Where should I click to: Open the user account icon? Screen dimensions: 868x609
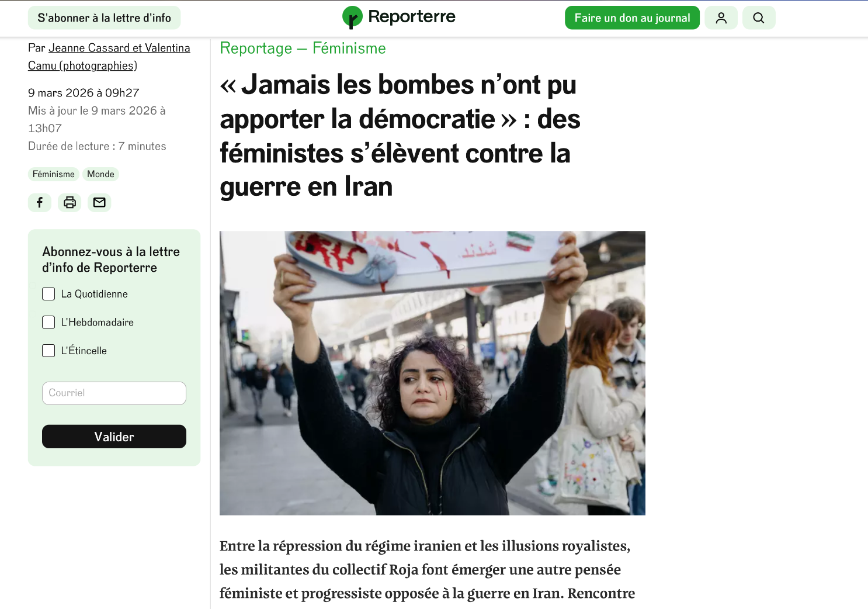(721, 18)
